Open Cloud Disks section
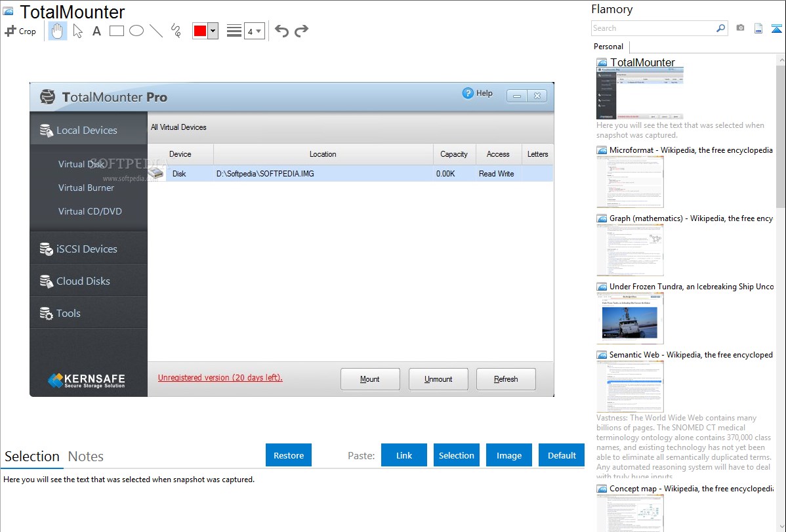786x532 pixels. click(x=89, y=281)
